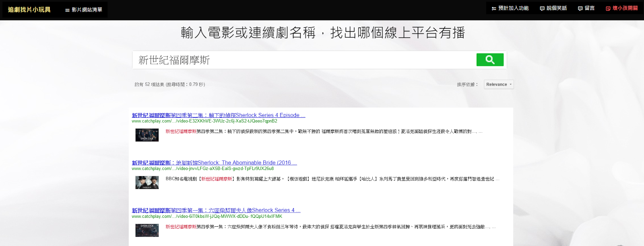Click the catchplay URL ending tJQeeo7qpnB2
Screen dimensions: 644x246
tap(204, 121)
